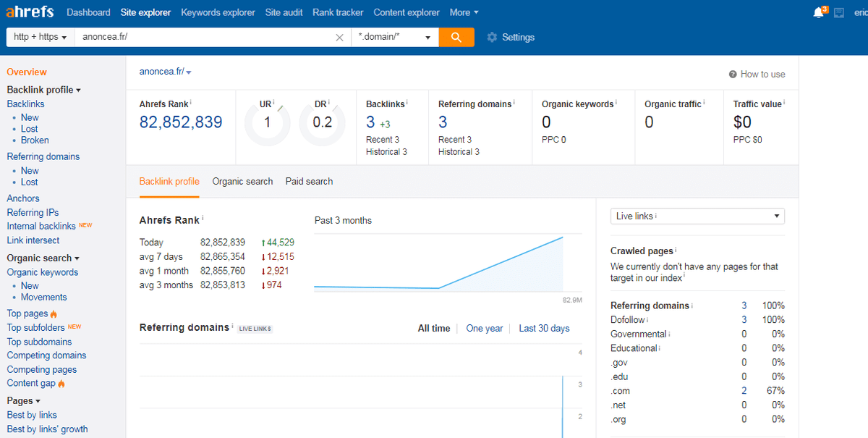The image size is (868, 438).
Task: Click the Dofollow count 3
Action: pyautogui.click(x=744, y=320)
